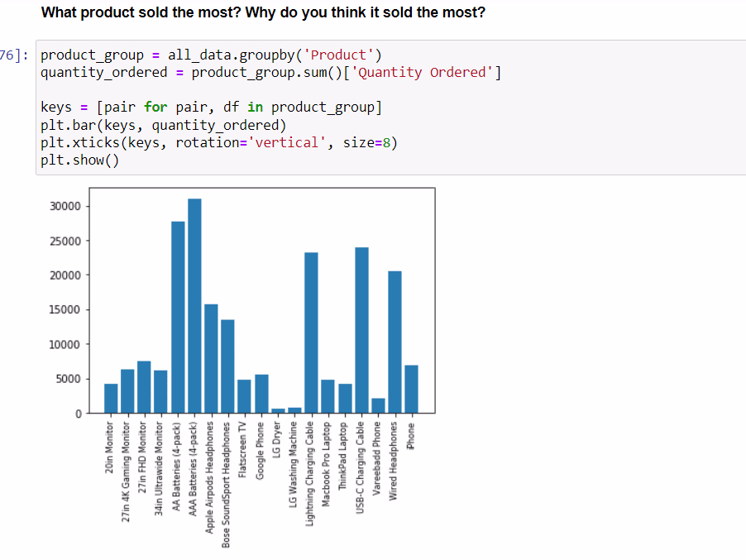This screenshot has height=560, width=746.
Task: Click the plt.xticks code line
Action: (219, 142)
